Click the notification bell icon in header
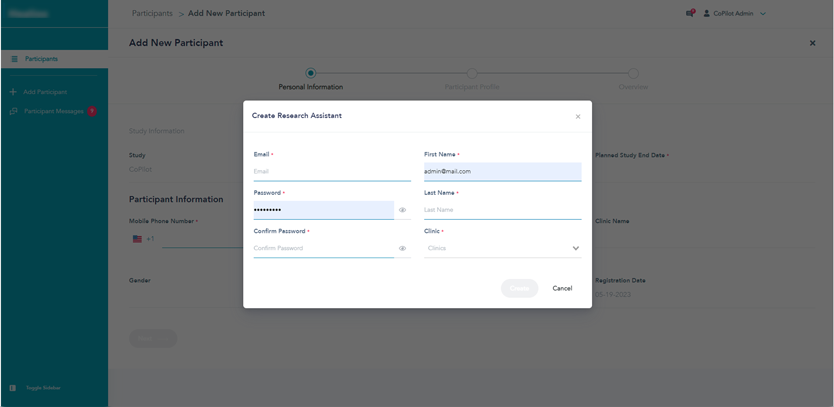This screenshot has height=407, width=834. 690,13
